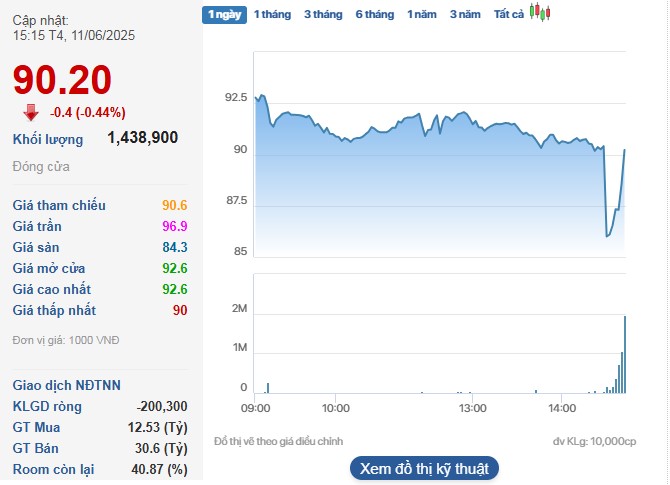Click the 13:00 time axis label
The image size is (670, 485).
[x=472, y=408]
